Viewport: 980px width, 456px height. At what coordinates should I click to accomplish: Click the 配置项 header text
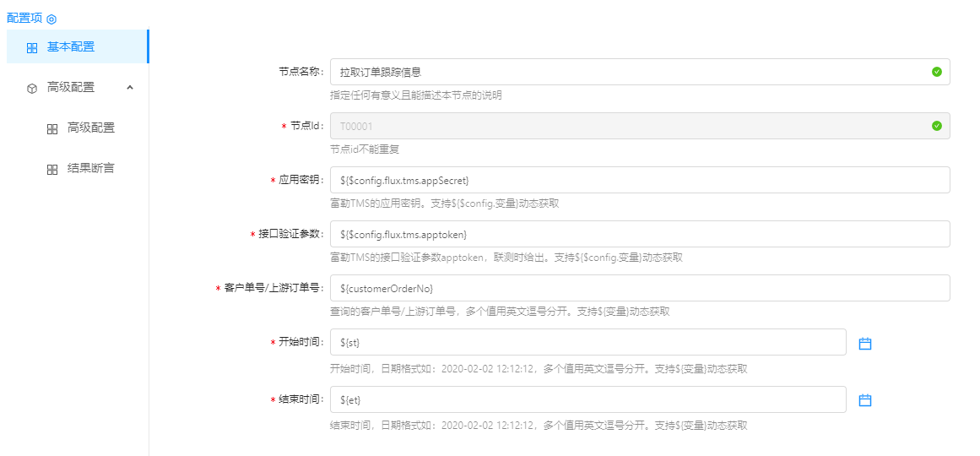[24, 19]
